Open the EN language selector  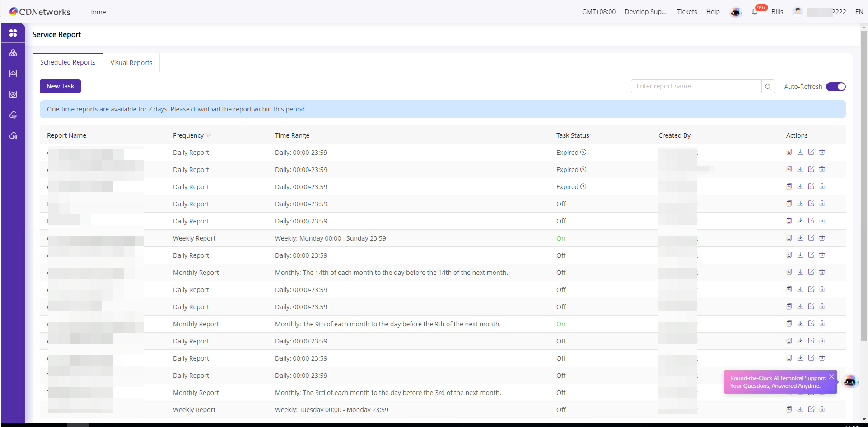click(859, 12)
